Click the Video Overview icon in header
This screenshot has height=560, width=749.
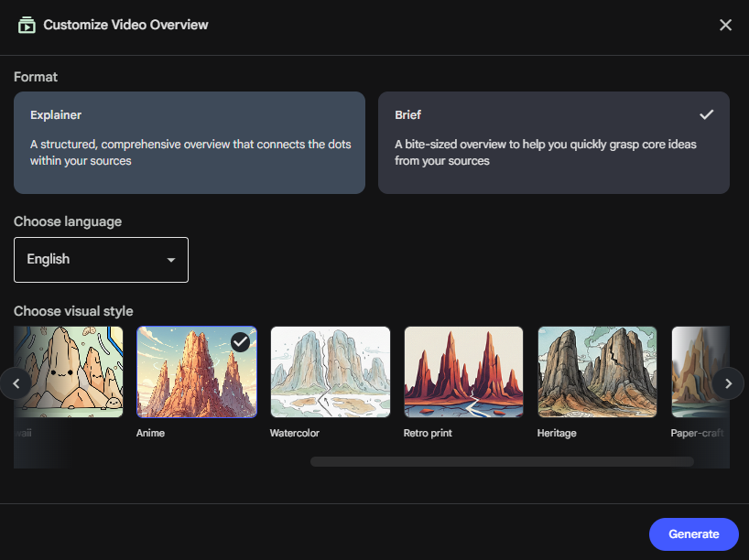click(27, 25)
